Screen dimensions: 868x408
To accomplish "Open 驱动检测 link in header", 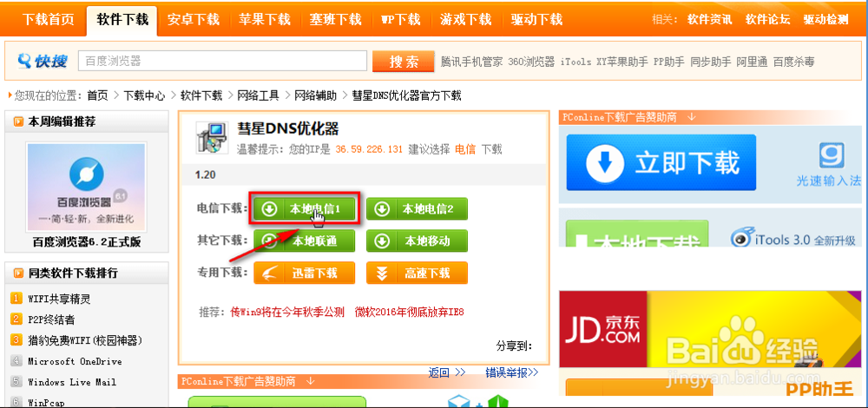I will pos(826,20).
